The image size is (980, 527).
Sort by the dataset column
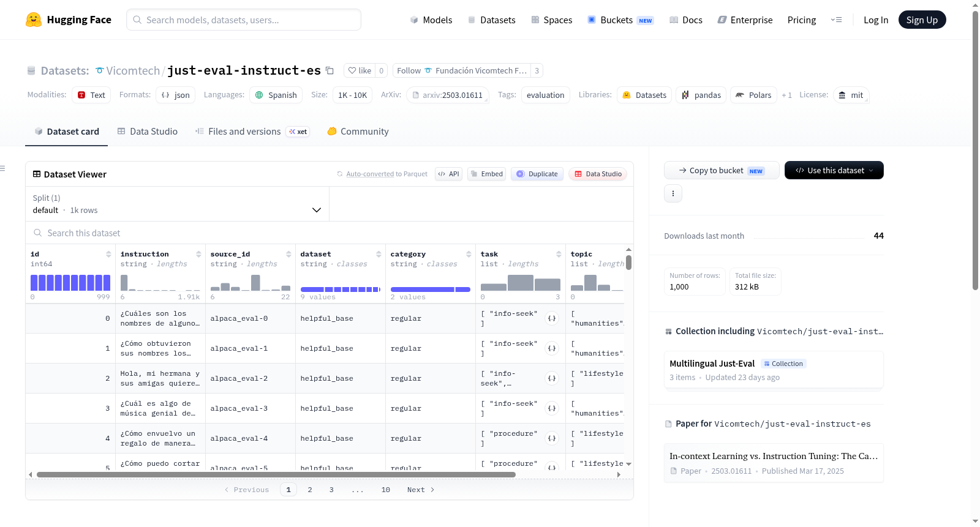click(x=379, y=254)
